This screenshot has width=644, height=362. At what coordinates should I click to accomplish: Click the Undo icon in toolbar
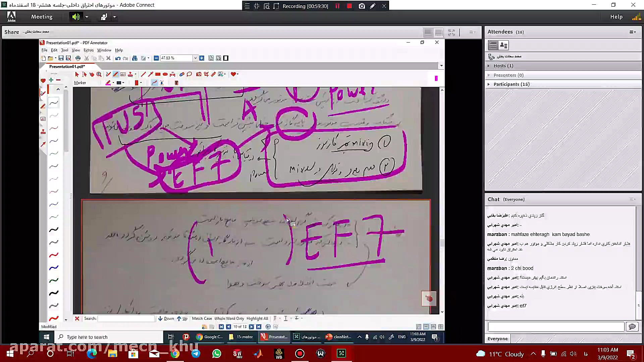click(x=118, y=58)
